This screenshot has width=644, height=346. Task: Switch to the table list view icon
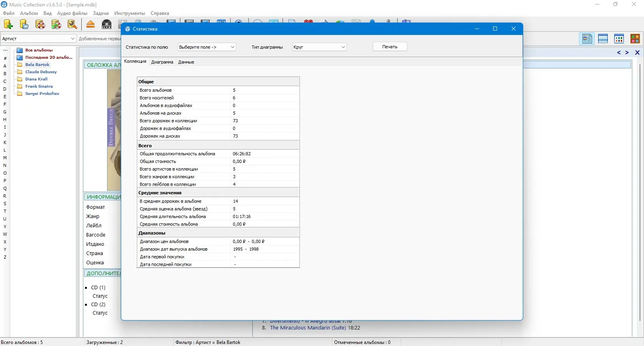tap(603, 39)
